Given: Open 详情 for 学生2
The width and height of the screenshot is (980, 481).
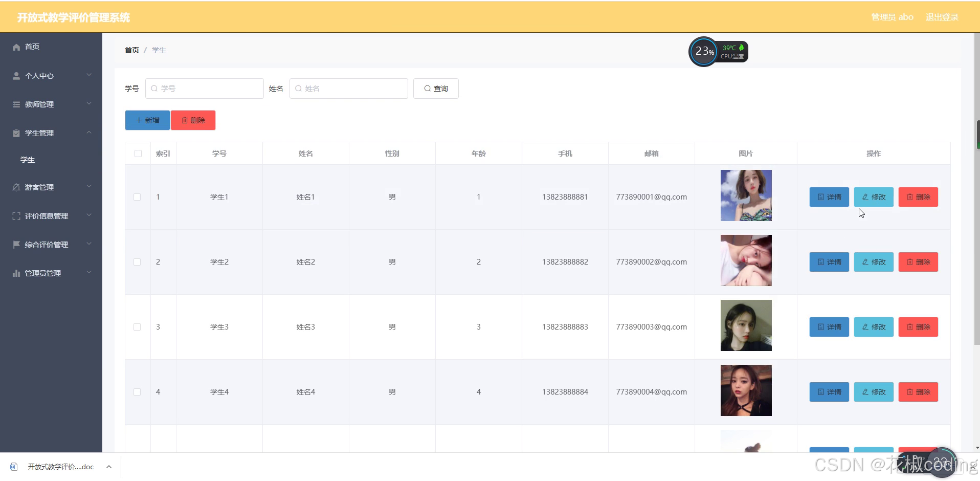Looking at the screenshot, I should click(829, 262).
